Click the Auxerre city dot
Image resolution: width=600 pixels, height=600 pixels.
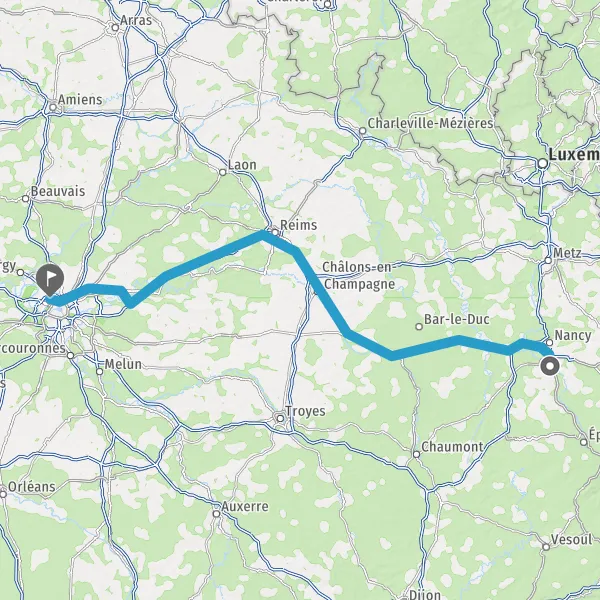point(217,514)
